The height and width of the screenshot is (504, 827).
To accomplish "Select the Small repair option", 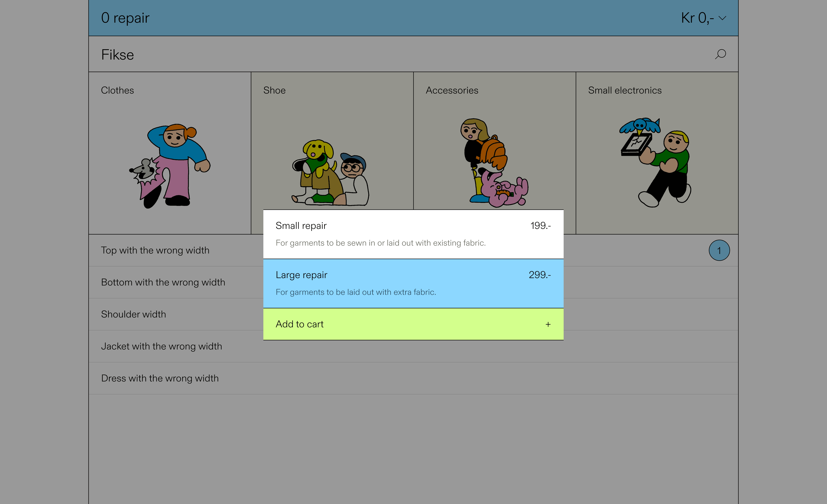I will 413,234.
